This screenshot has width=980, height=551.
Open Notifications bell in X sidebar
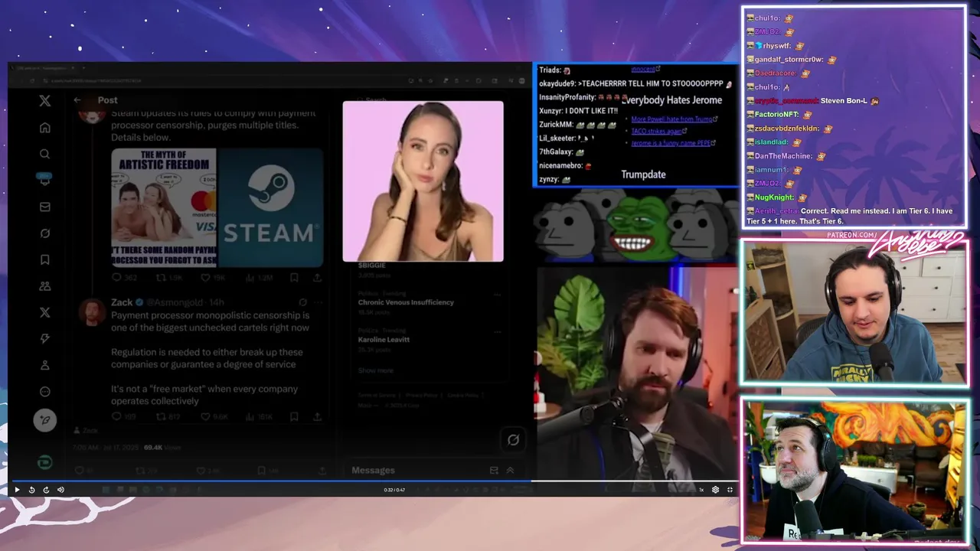coord(45,180)
